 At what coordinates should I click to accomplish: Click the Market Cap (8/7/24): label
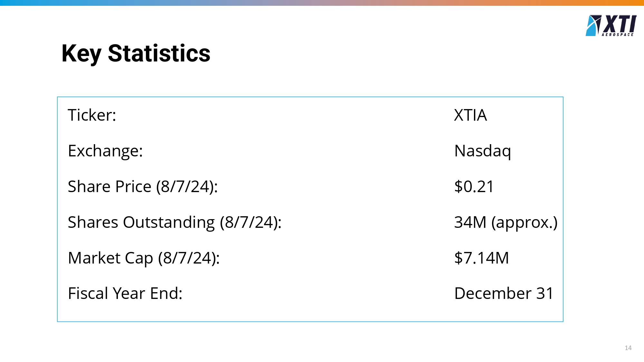144,258
